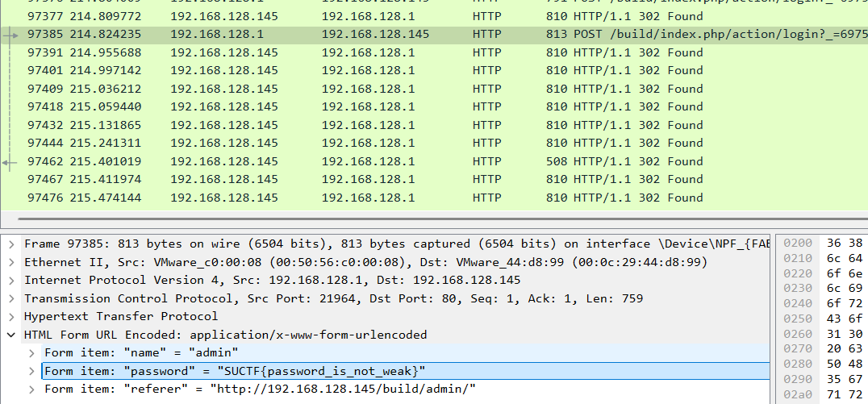Image resolution: width=868 pixels, height=404 pixels.
Task: Expand Internet Protocol Version 4 details
Action: [x=11, y=280]
